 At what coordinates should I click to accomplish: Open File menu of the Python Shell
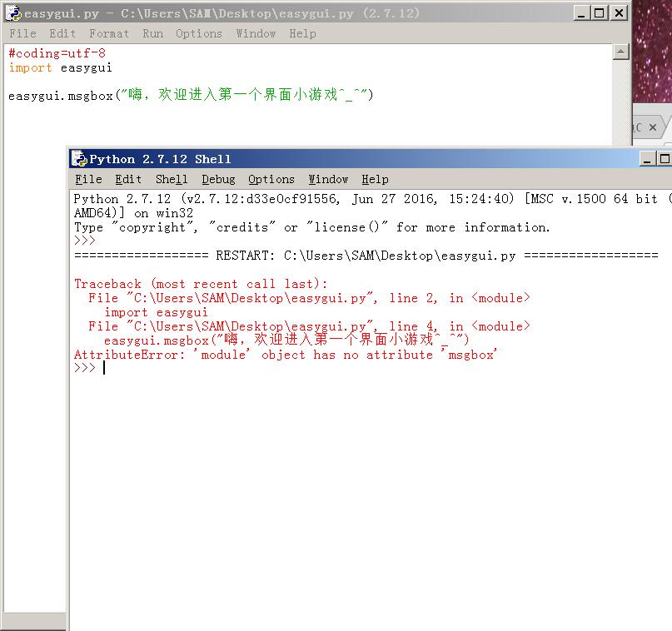tap(88, 179)
